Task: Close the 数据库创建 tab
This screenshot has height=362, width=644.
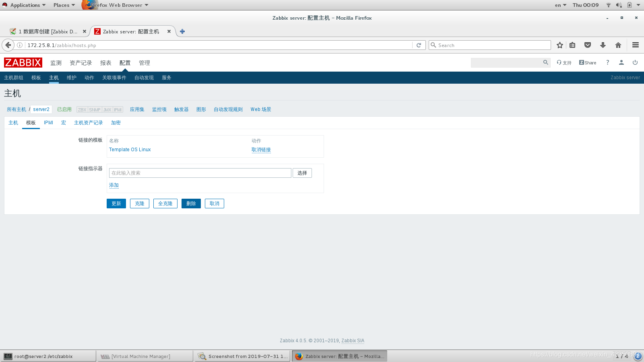Action: (85, 31)
